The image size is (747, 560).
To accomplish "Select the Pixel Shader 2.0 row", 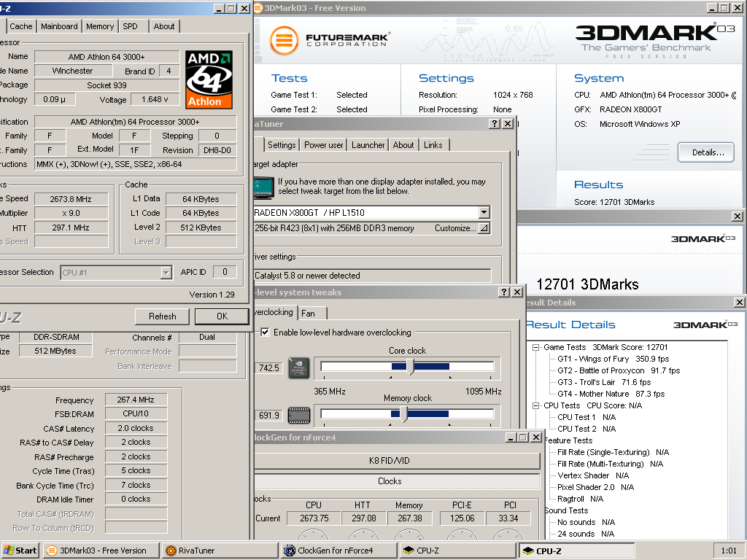I will point(595,487).
